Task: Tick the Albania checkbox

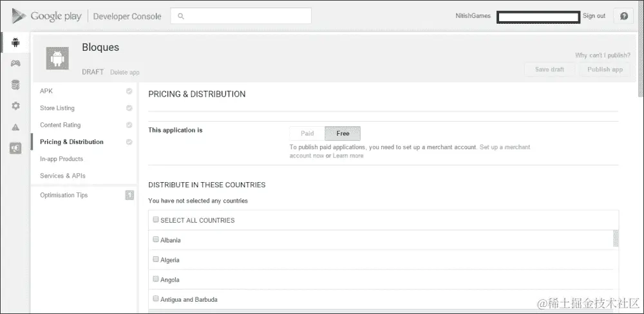Action: (x=156, y=239)
